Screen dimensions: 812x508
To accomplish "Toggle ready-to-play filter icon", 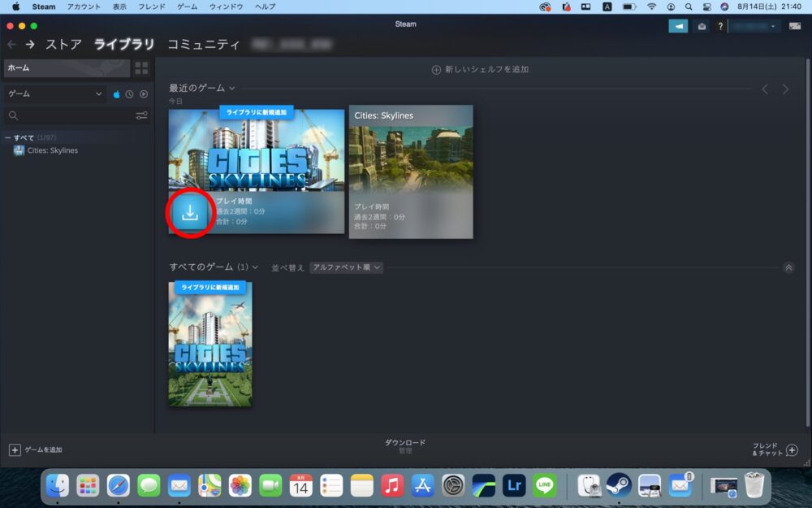I will click(144, 94).
